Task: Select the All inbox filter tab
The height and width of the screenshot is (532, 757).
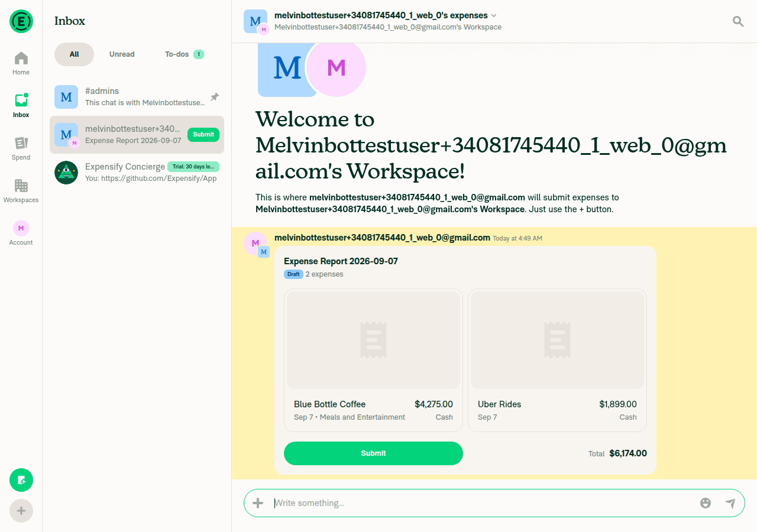Action: coord(74,54)
